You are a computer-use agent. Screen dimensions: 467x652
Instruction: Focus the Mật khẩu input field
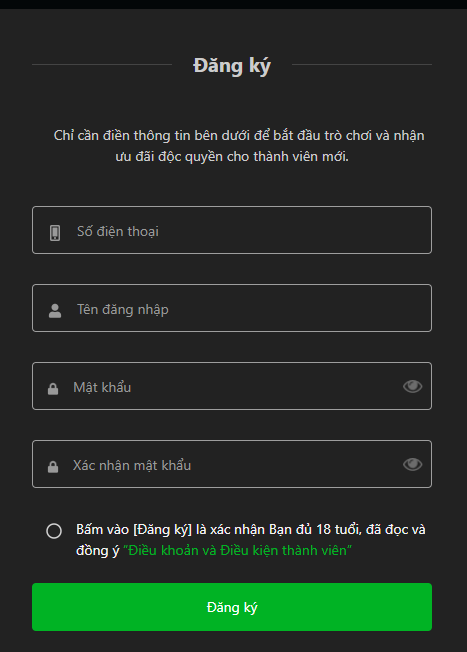pyautogui.click(x=232, y=386)
